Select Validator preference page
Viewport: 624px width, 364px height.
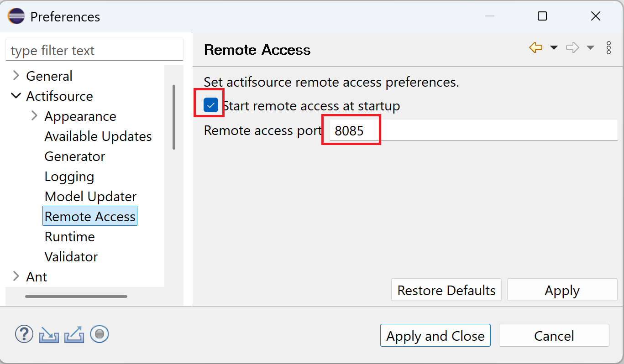tap(71, 257)
